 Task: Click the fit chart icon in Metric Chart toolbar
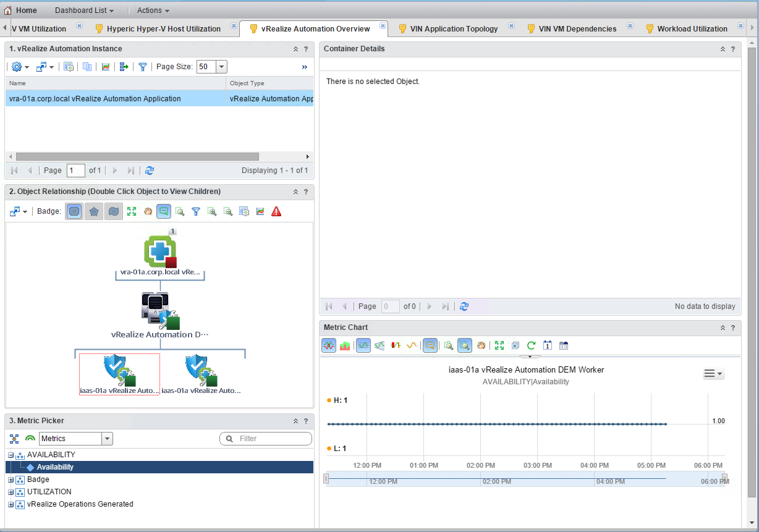[x=499, y=345]
